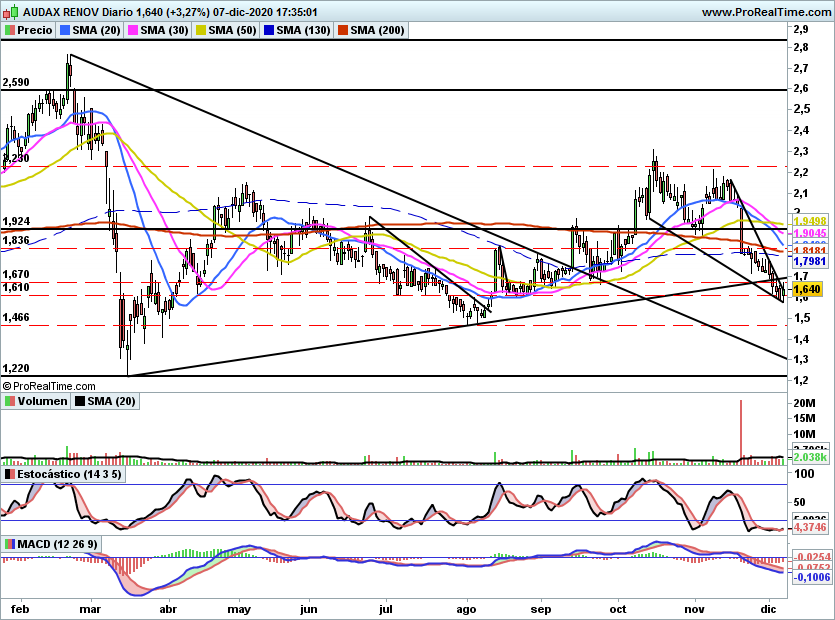Click the © ProRealTime.com copyright text
This screenshot has width=835, height=620.
(x=49, y=386)
